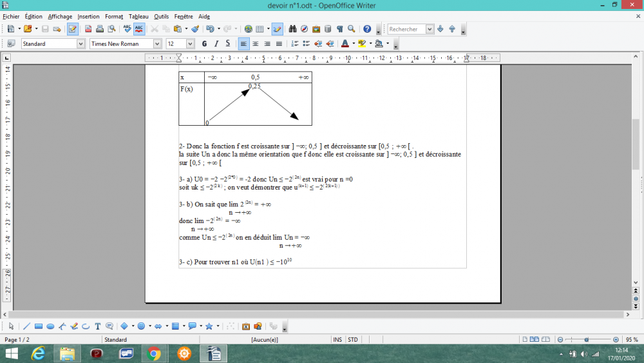Open the Insertion menu

[88, 16]
